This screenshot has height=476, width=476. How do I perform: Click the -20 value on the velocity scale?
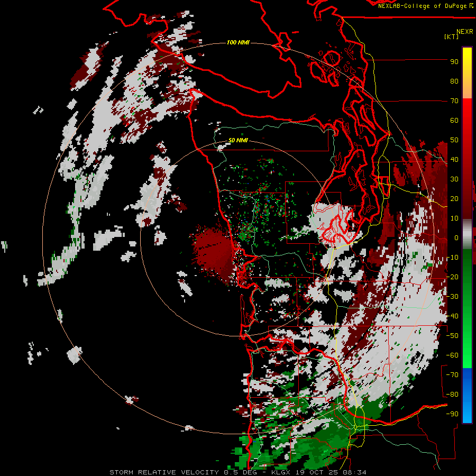(452, 277)
